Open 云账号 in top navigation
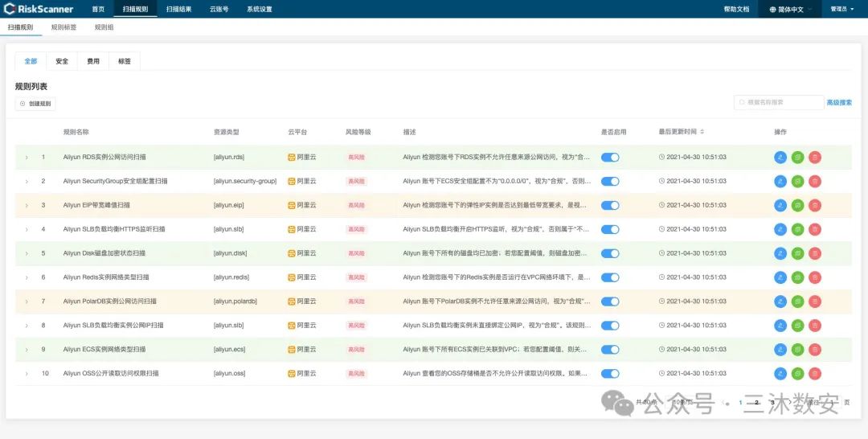The width and height of the screenshot is (868, 439). coord(219,10)
